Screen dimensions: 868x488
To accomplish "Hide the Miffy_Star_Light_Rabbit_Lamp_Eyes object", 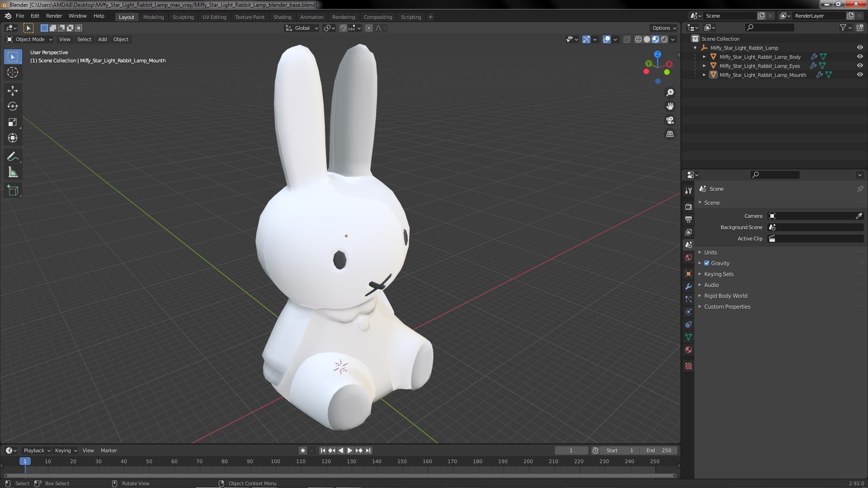I will [860, 66].
